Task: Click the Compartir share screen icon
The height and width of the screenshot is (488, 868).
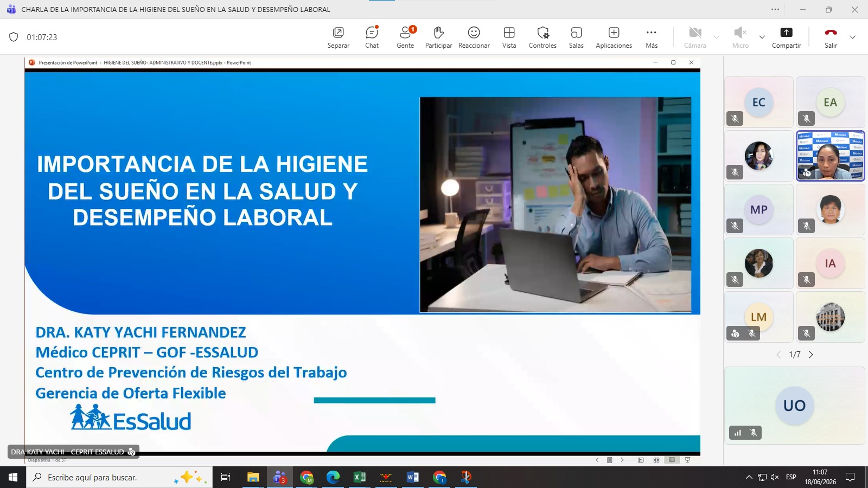Action: click(x=786, y=33)
